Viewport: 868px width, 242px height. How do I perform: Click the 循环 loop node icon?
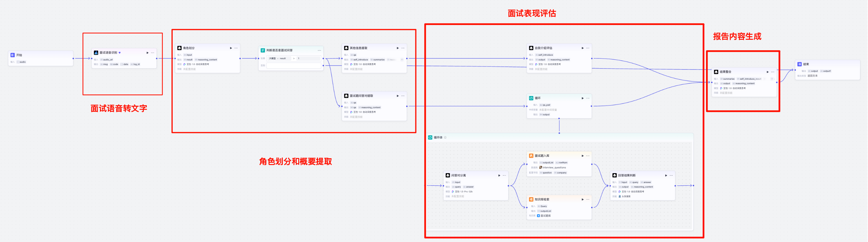(531, 98)
